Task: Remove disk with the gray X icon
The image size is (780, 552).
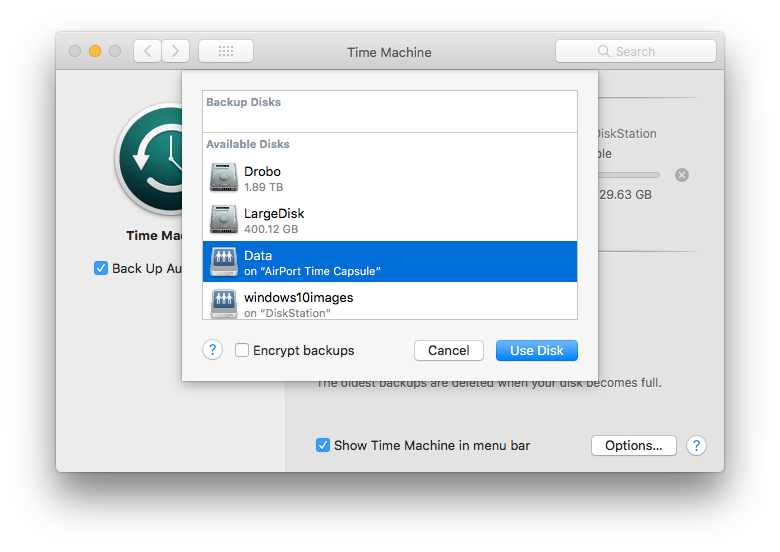Action: pos(682,175)
